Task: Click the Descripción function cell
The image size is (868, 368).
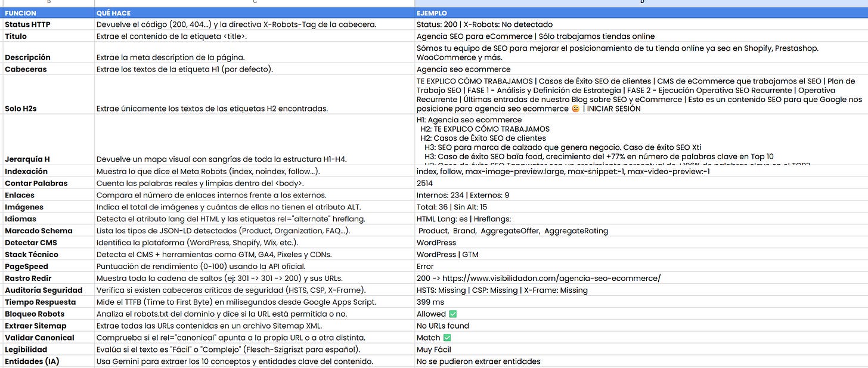Action: [48, 52]
